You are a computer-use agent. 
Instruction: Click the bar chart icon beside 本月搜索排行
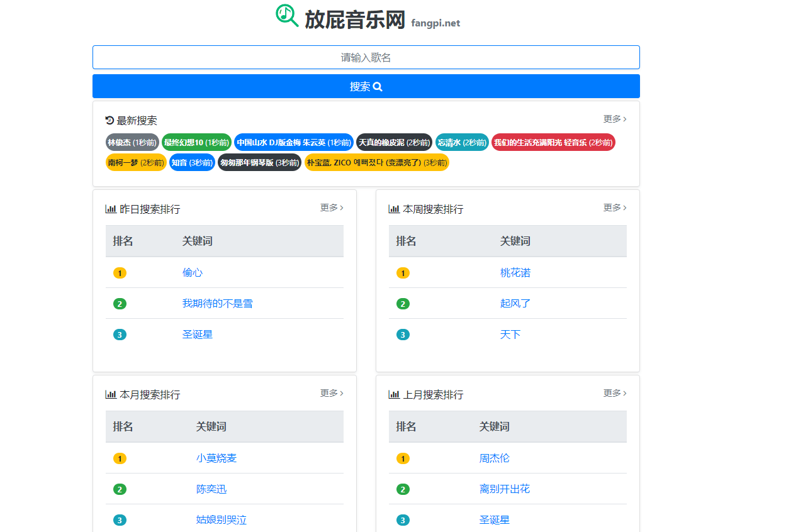[111, 394]
